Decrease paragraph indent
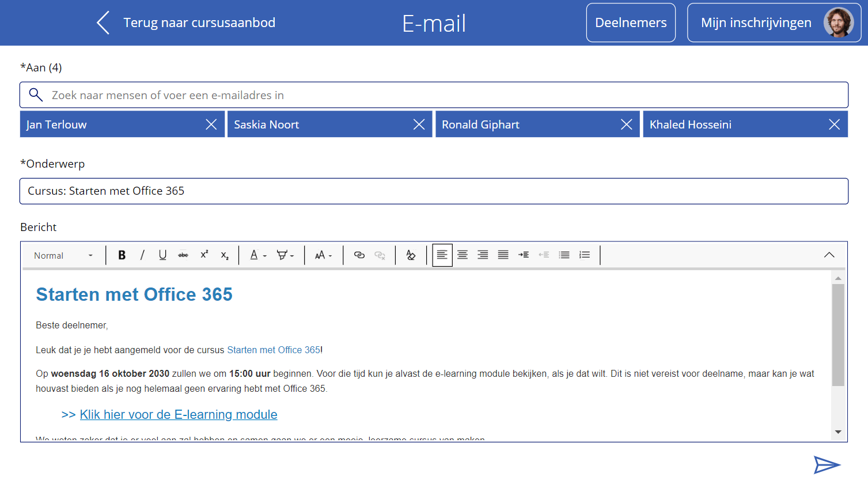 pyautogui.click(x=544, y=255)
